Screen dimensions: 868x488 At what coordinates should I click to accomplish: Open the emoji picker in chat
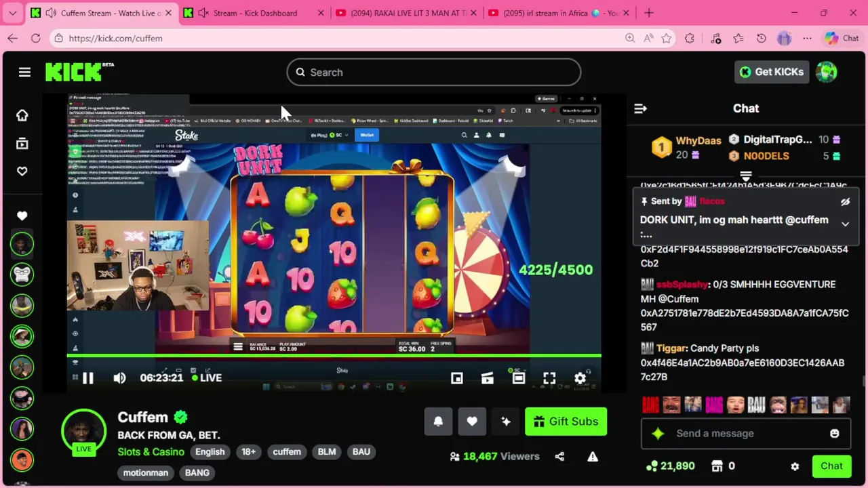(835, 434)
